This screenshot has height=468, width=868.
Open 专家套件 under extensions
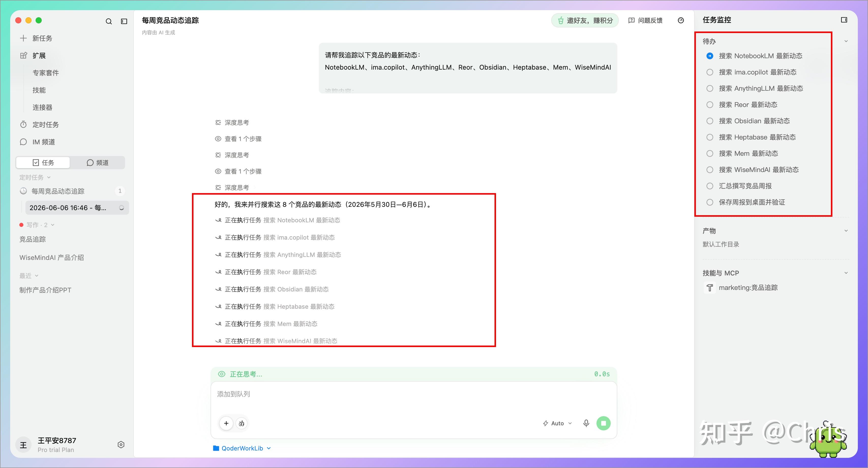pyautogui.click(x=46, y=73)
